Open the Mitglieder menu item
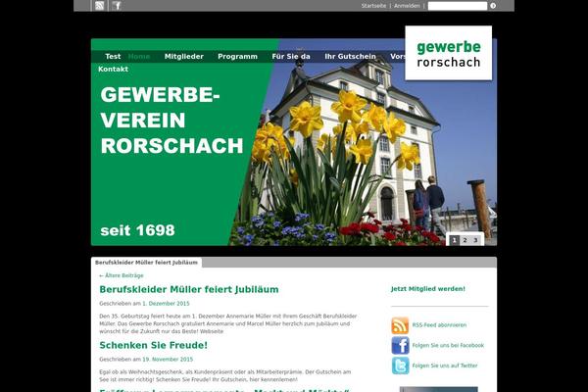This screenshot has width=588, height=392. click(x=184, y=56)
